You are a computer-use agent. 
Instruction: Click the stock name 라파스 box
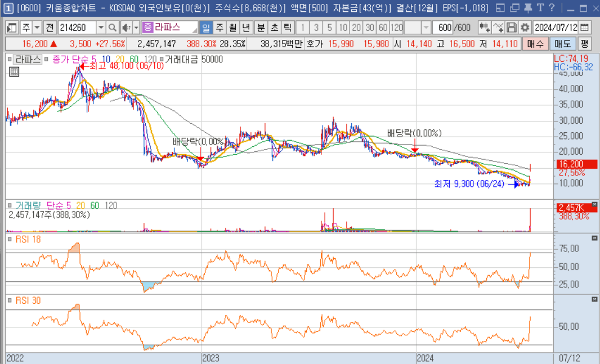click(x=169, y=28)
